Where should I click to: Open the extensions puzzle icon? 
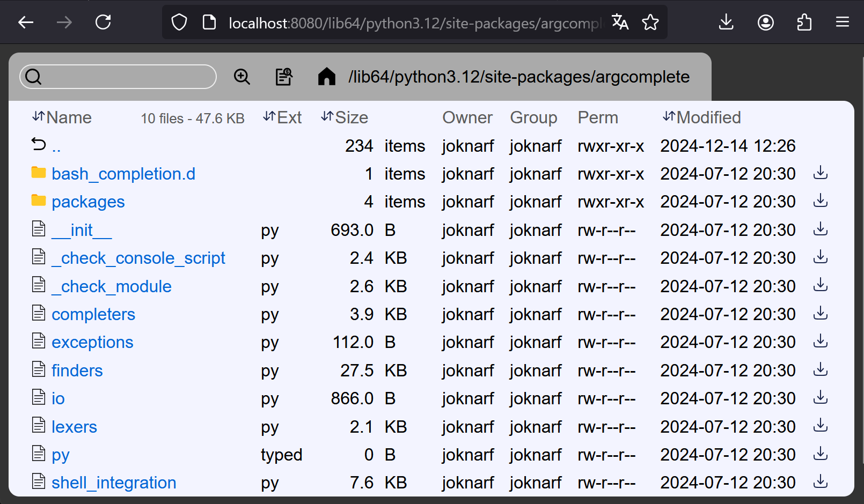coord(804,23)
